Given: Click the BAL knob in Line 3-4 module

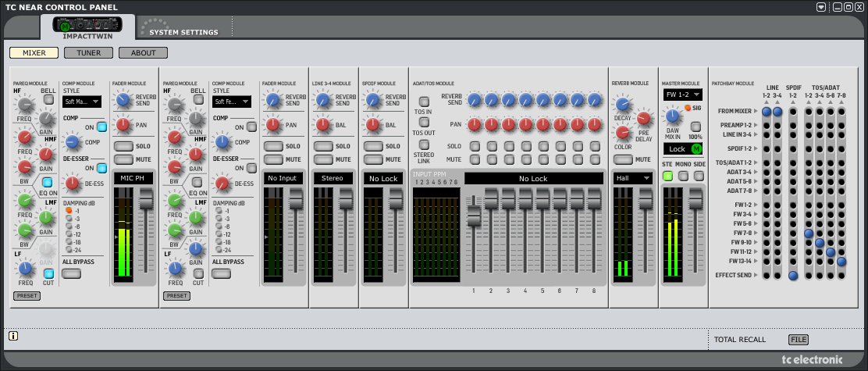Looking at the screenshot, I should point(322,125).
